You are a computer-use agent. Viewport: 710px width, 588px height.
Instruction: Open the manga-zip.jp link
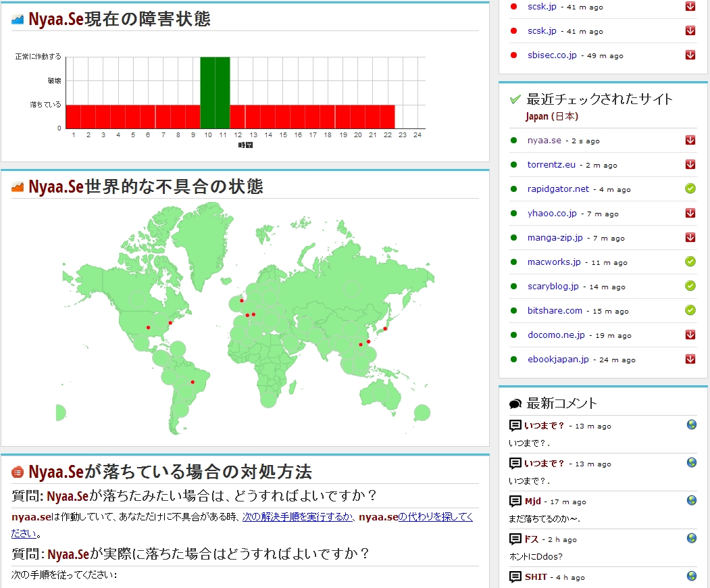coord(555,238)
